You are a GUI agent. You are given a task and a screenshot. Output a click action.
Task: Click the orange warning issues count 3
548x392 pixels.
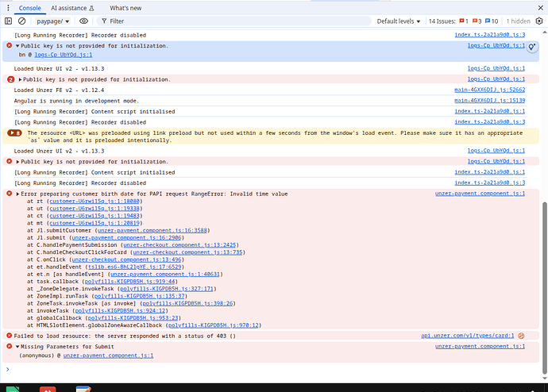coord(475,21)
